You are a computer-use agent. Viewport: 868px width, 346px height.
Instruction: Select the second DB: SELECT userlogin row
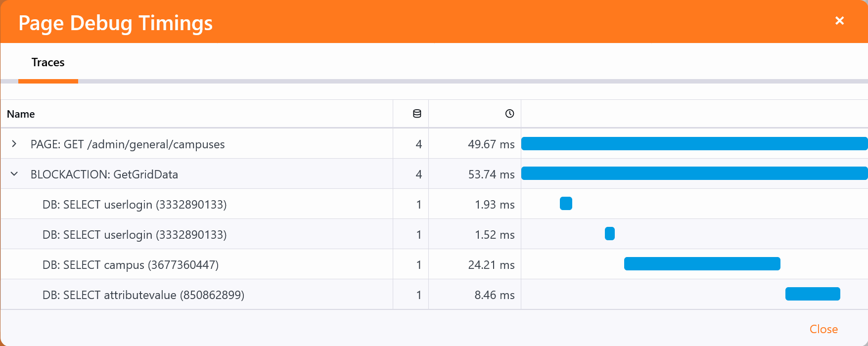135,235
